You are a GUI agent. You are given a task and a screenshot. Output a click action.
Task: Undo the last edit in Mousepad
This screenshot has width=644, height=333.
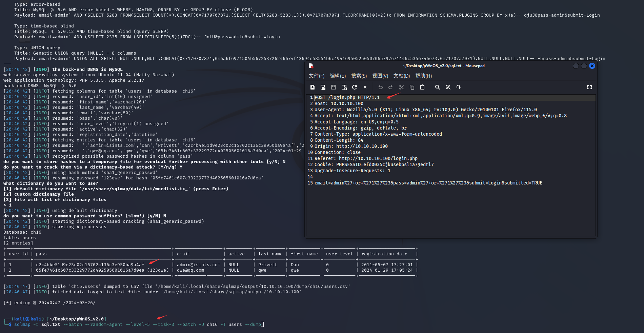(380, 87)
